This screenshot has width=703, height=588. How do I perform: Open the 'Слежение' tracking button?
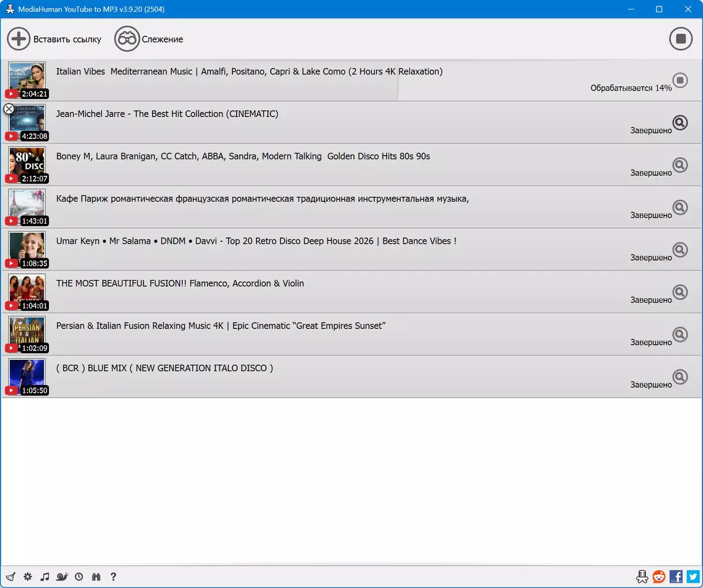pos(149,39)
